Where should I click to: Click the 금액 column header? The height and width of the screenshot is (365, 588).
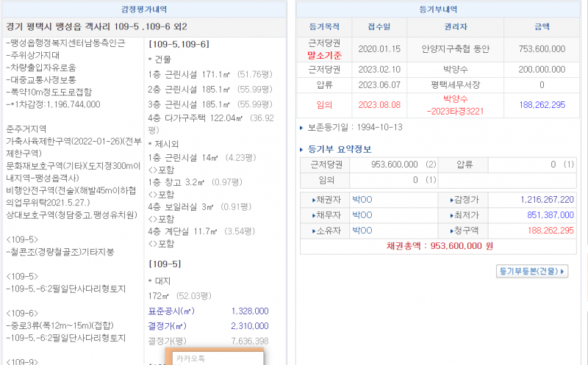542,27
